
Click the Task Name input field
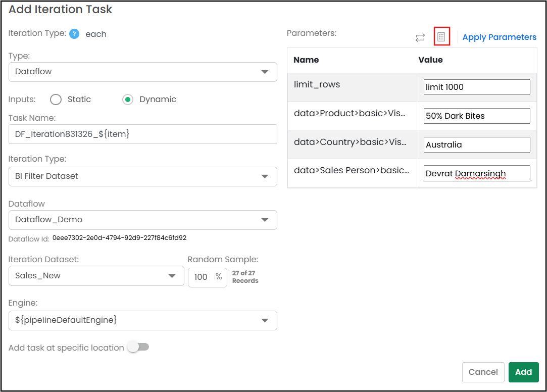tap(142, 134)
